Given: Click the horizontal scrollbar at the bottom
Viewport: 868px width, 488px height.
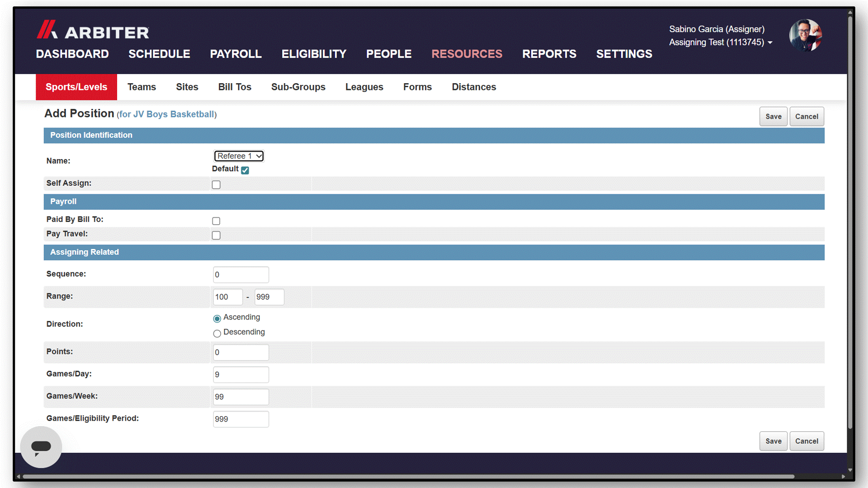Looking at the screenshot, I should 408,476.
